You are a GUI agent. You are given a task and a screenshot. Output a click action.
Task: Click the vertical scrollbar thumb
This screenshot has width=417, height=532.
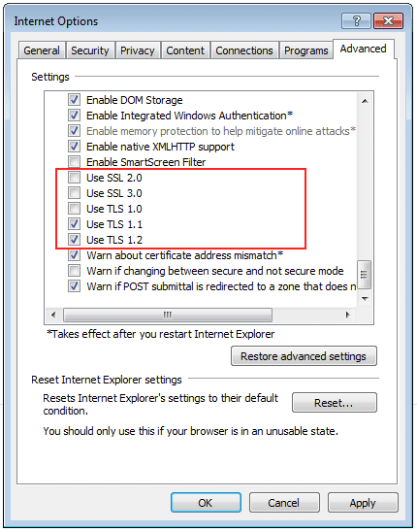365,275
